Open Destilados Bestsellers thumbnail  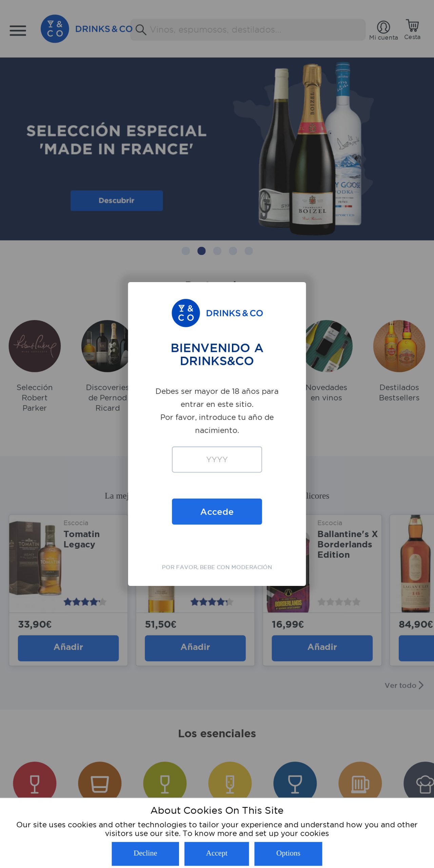tap(399, 346)
